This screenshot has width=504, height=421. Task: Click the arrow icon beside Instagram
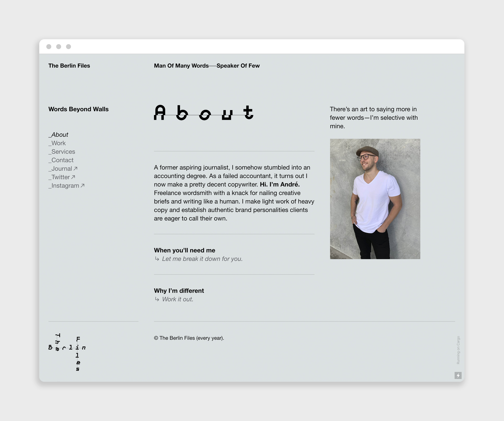pyautogui.click(x=83, y=185)
